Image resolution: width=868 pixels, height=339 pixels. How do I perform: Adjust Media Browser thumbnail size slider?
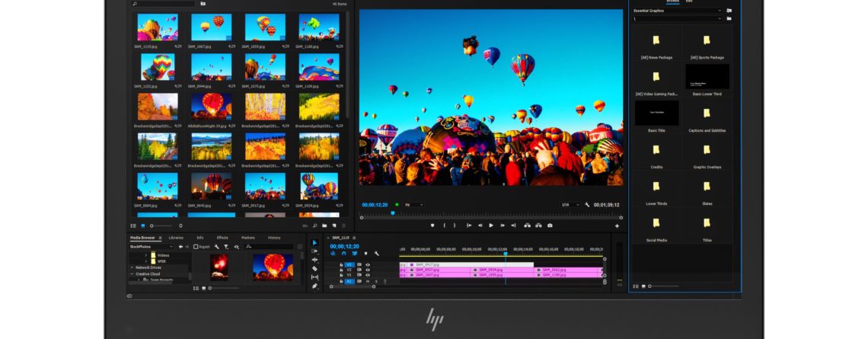point(224,288)
